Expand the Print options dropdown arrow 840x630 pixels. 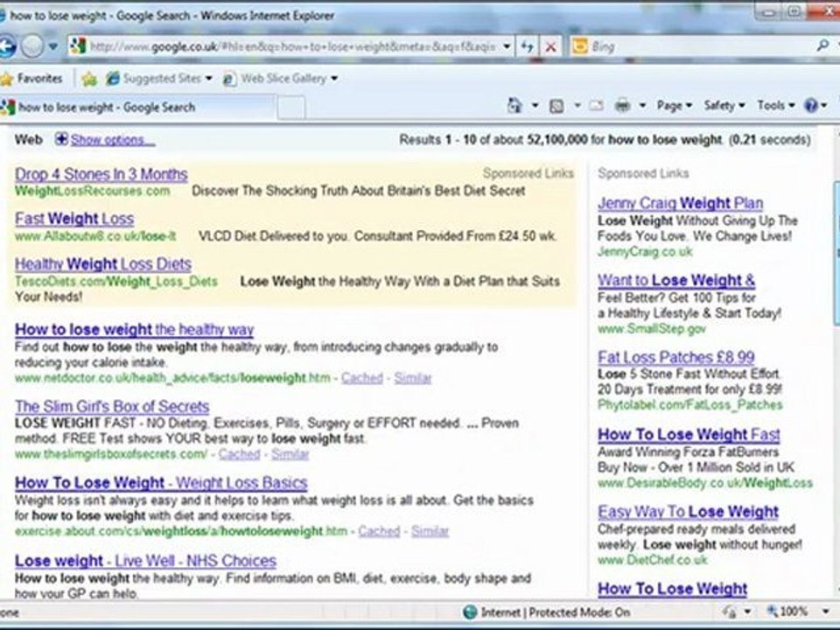[x=641, y=106]
